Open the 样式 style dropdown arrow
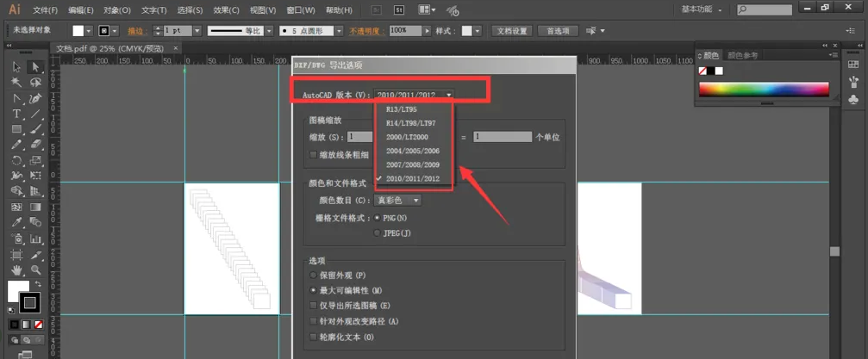The height and width of the screenshot is (359, 868). pos(478,31)
